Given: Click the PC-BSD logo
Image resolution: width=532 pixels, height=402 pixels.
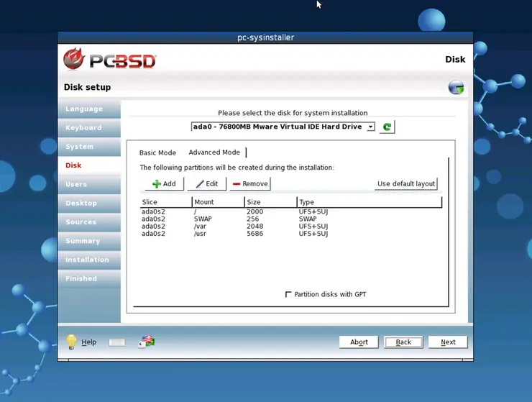Looking at the screenshot, I should (109, 60).
